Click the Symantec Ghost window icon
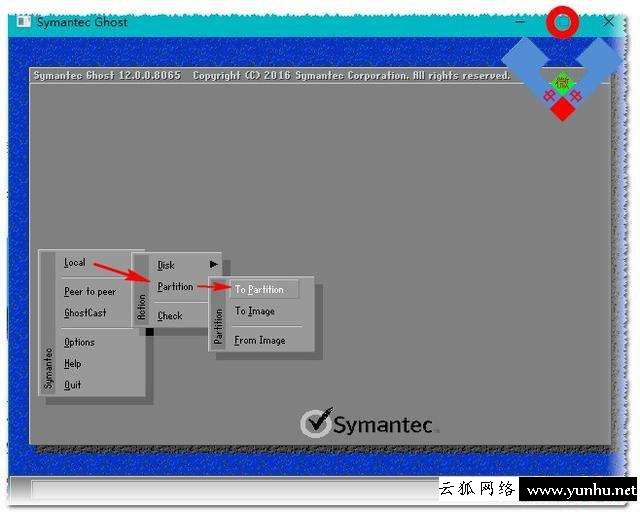 (23, 22)
